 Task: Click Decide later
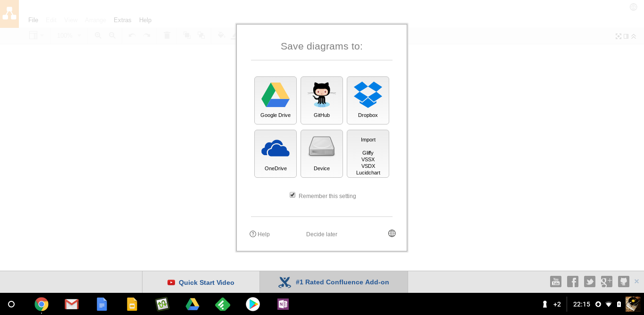click(x=322, y=234)
